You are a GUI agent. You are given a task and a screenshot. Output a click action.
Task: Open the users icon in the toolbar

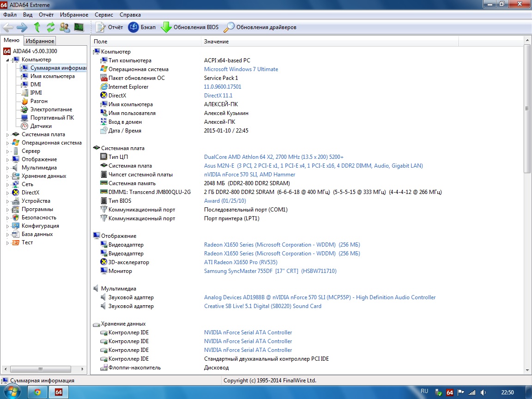point(65,27)
